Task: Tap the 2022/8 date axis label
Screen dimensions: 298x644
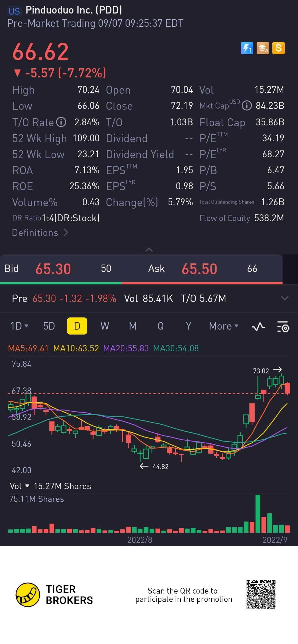Action: click(140, 540)
